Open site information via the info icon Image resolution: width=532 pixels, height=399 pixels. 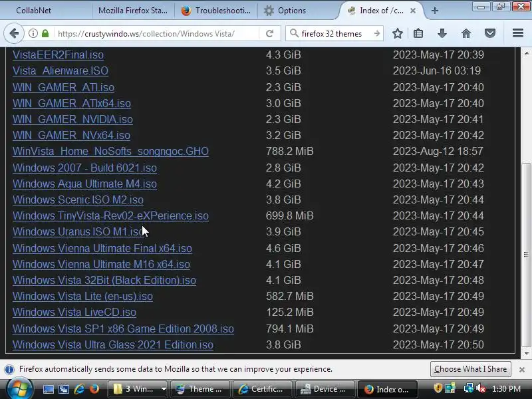pyautogui.click(x=33, y=34)
